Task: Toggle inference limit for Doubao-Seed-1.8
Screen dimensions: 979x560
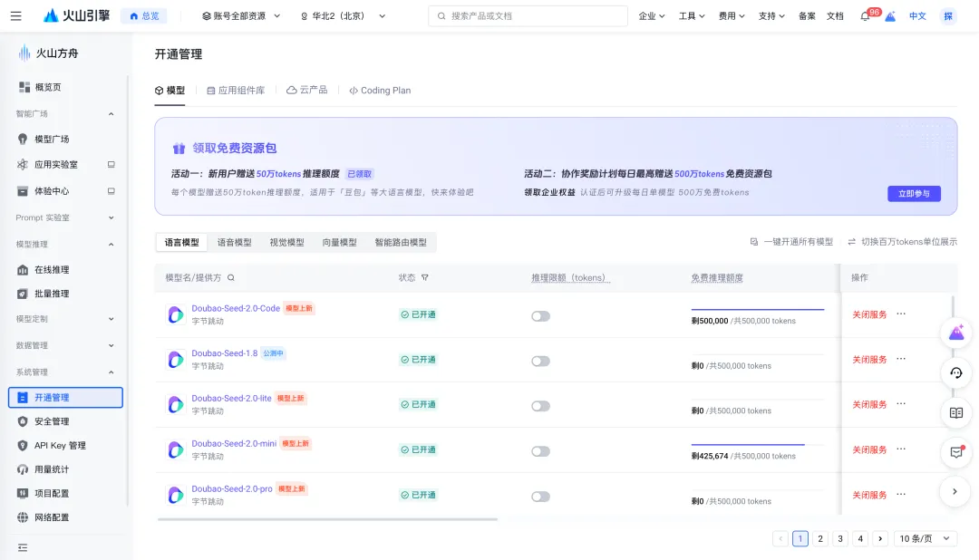Action: click(x=540, y=362)
